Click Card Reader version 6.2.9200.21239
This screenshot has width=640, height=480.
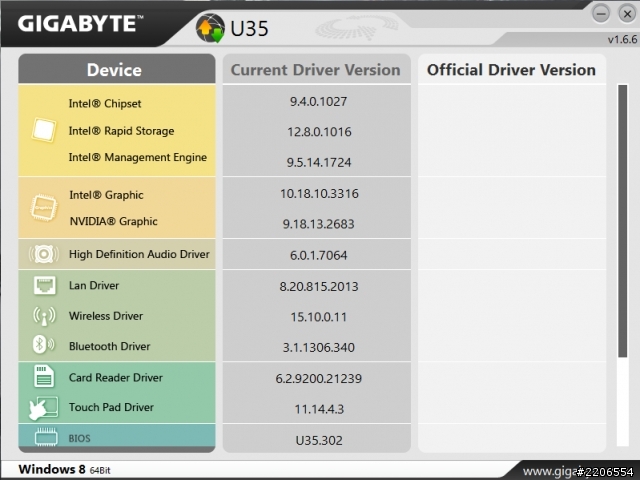[x=319, y=379]
